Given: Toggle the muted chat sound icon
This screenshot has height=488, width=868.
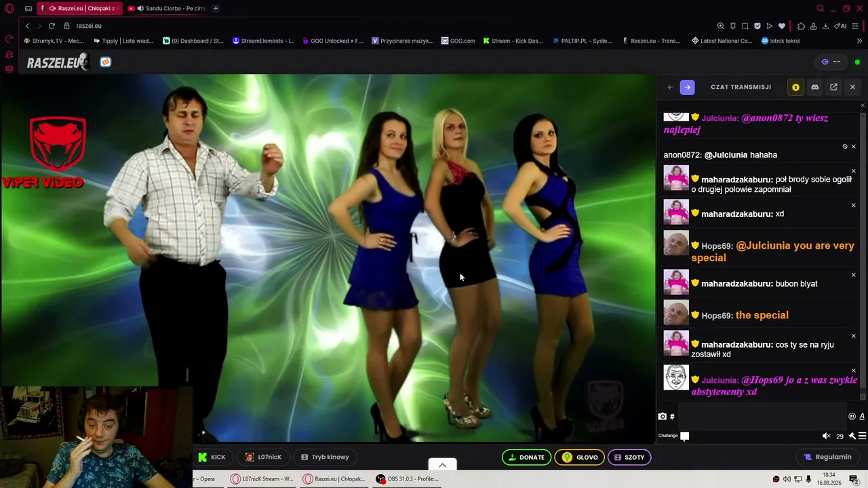Looking at the screenshot, I should click(x=826, y=436).
